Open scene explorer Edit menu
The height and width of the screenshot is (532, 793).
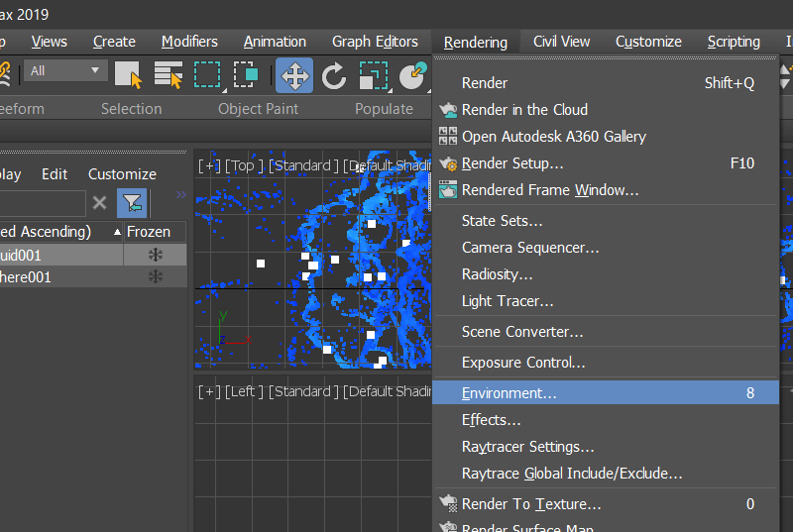(x=55, y=174)
